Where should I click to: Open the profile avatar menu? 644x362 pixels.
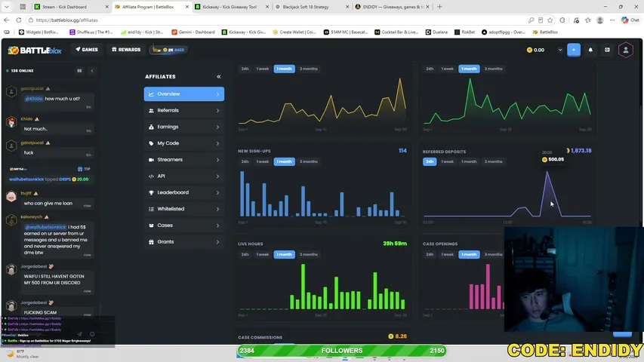click(x=626, y=50)
